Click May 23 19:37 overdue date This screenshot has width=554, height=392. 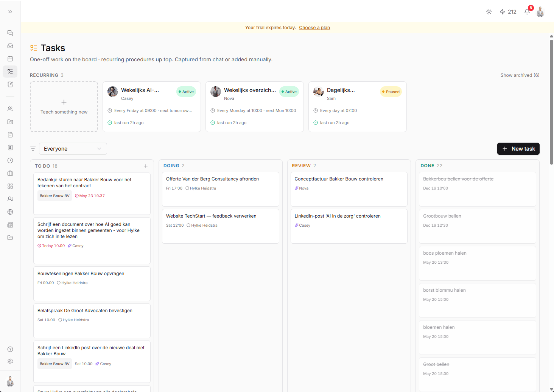point(90,196)
